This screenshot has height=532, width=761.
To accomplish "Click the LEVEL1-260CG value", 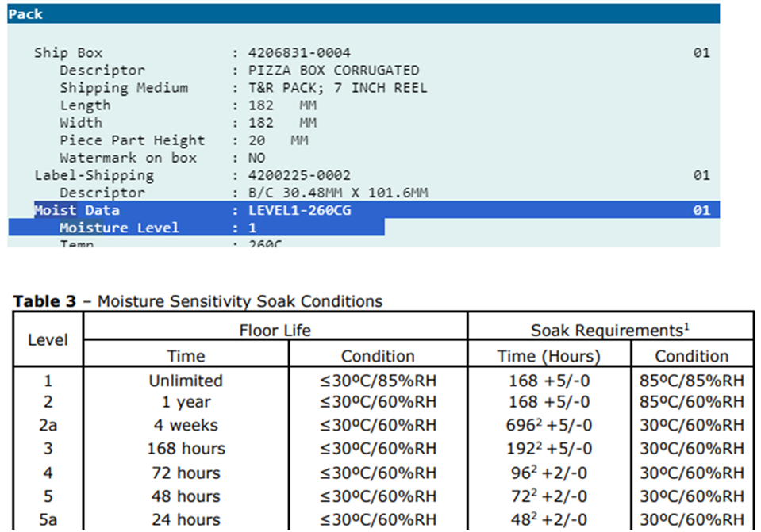I will (x=299, y=210).
